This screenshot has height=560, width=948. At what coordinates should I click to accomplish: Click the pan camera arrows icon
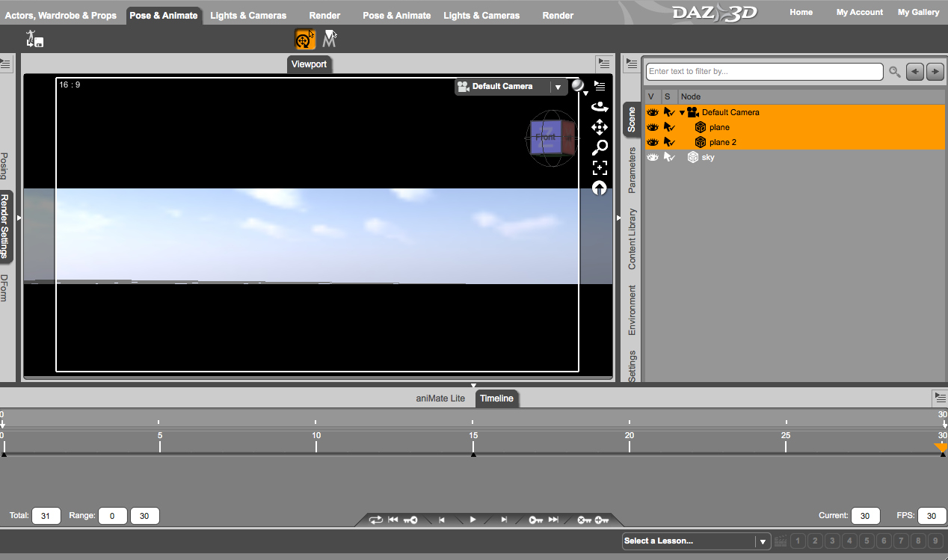pyautogui.click(x=600, y=127)
